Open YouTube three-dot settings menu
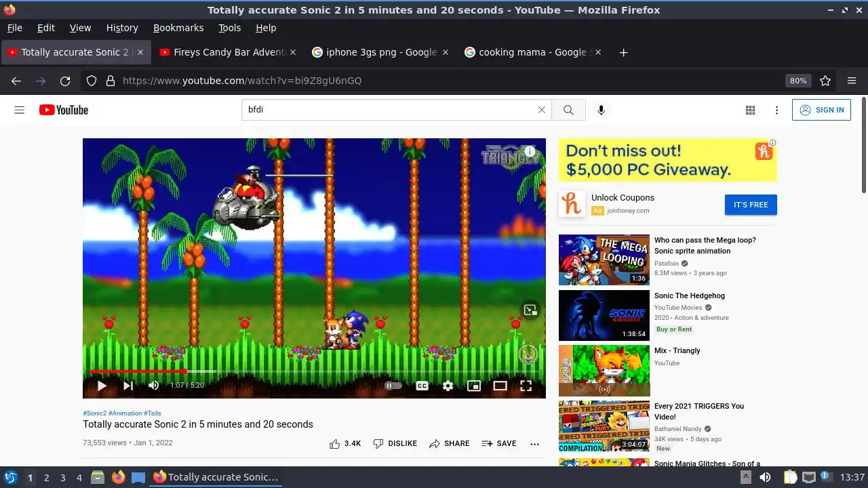 (x=776, y=110)
